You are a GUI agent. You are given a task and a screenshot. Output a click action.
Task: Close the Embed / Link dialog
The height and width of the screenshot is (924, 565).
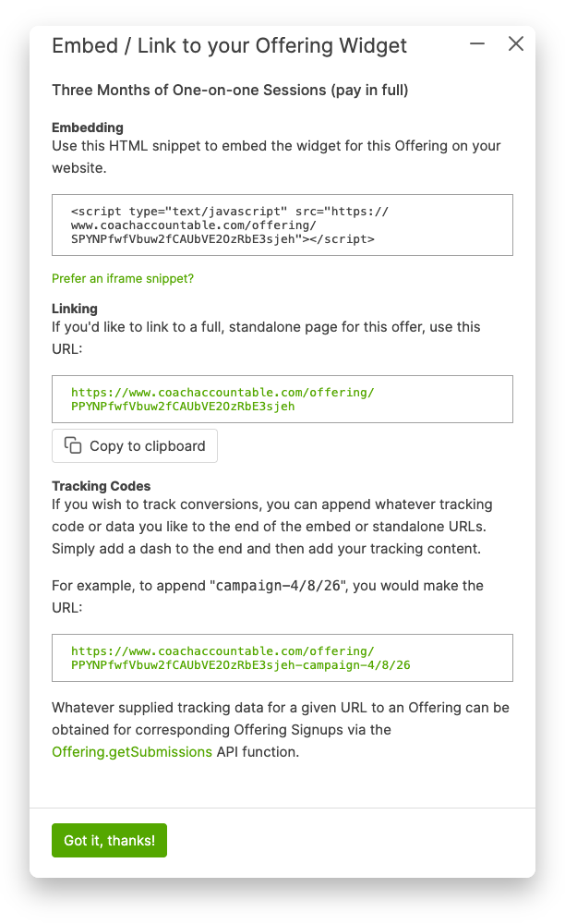click(x=515, y=43)
